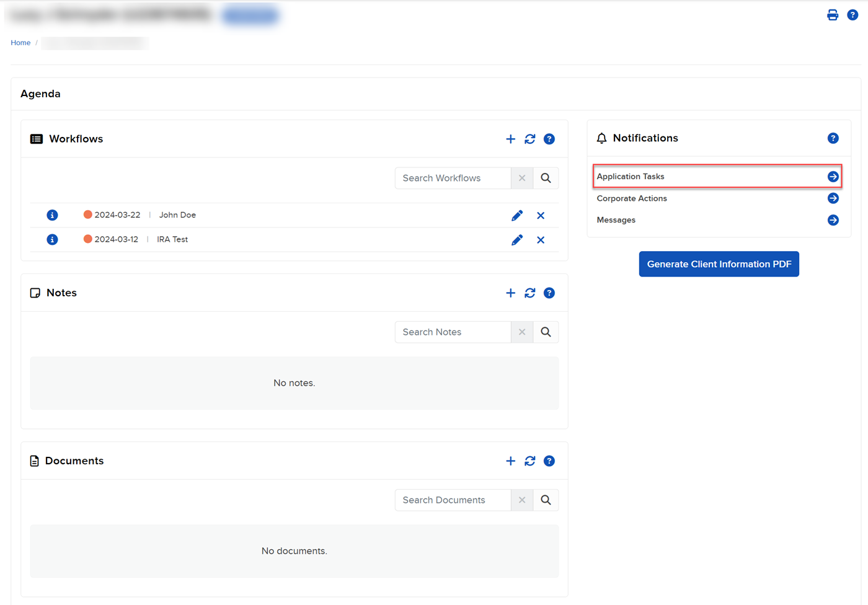Refresh the Documents panel
Viewport: 868px width, 605px height.
(529, 461)
